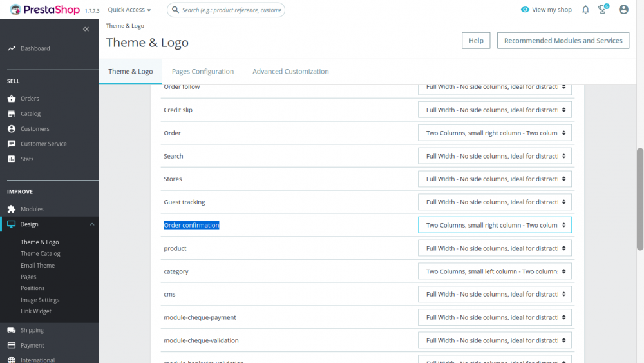
Task: Click the version number 1.7.7.3
Action: click(92, 11)
